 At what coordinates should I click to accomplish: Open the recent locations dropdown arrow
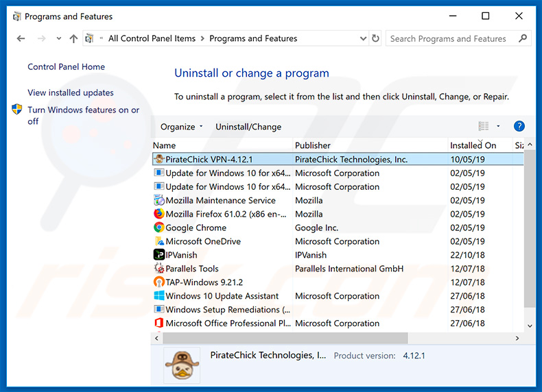coord(59,38)
